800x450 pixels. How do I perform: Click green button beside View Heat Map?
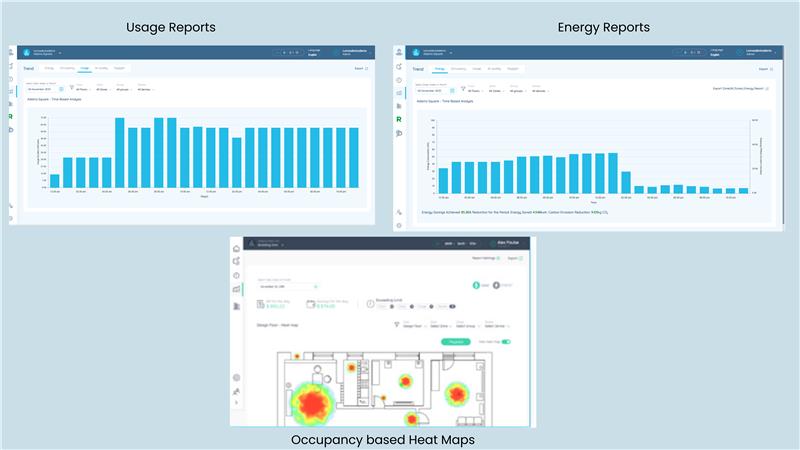click(454, 341)
